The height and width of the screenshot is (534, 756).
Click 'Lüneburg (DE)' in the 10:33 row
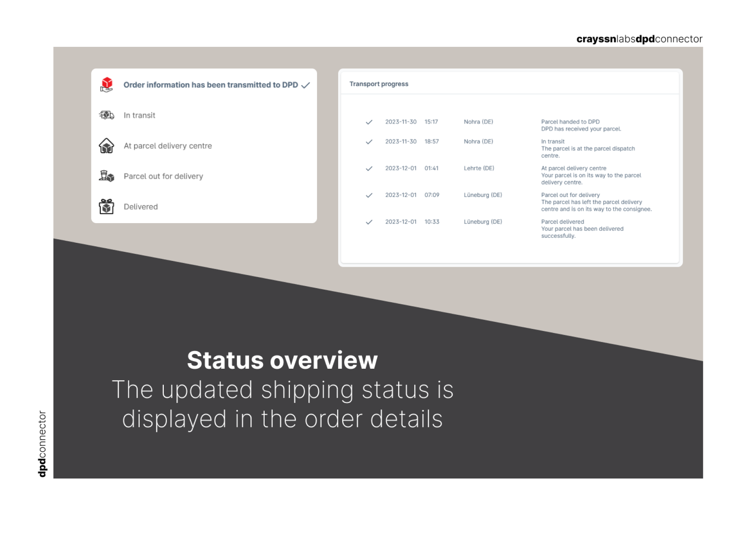tap(483, 222)
